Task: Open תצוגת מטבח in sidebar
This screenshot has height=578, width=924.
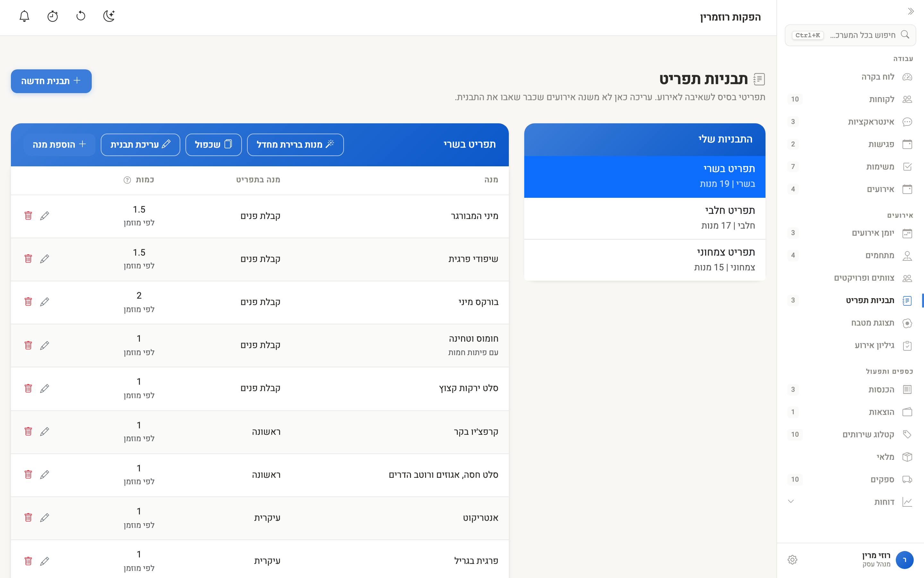Action: tap(850, 323)
